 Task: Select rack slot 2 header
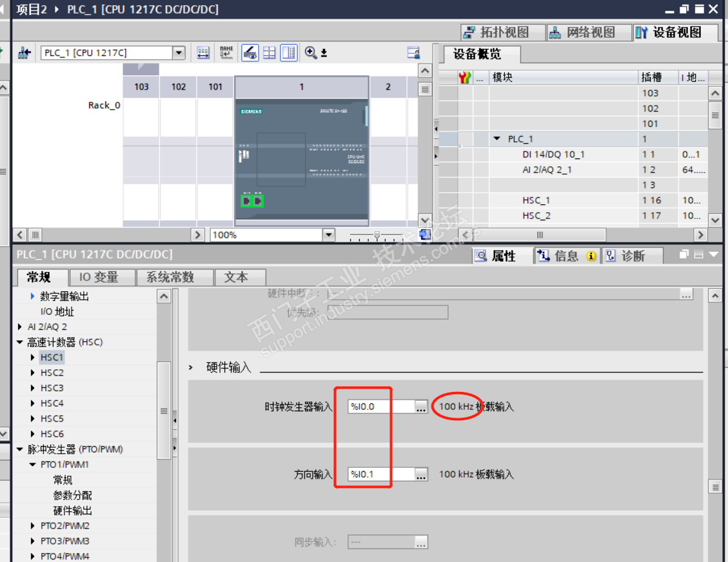pos(388,87)
